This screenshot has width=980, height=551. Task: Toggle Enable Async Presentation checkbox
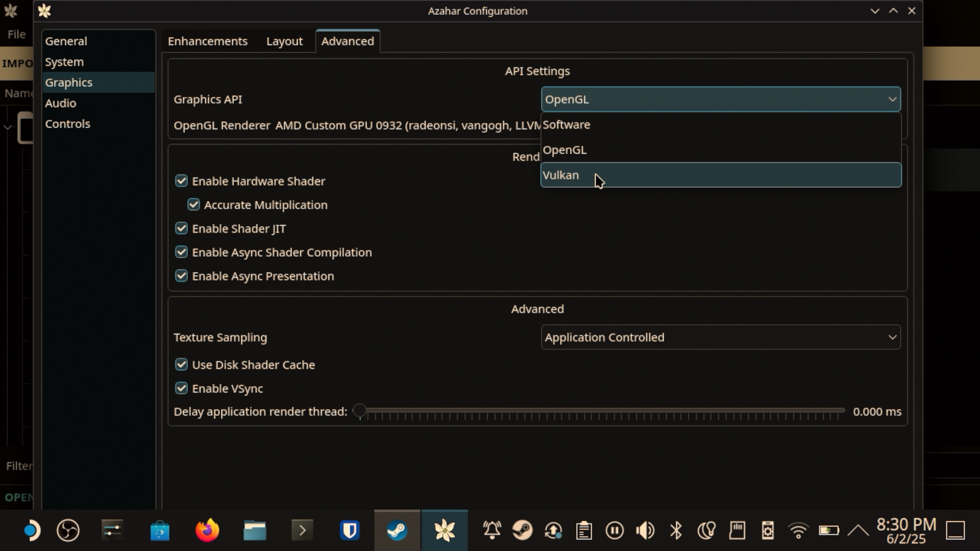[181, 276]
